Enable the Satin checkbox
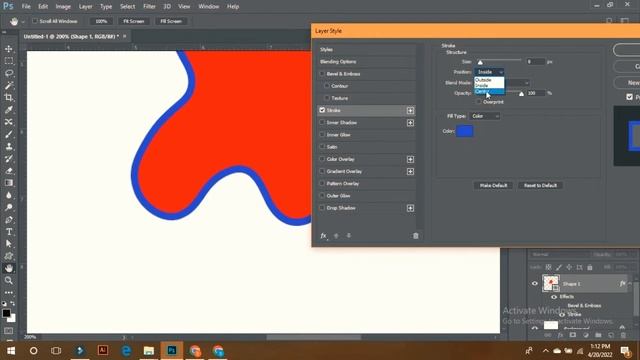The height and width of the screenshot is (360, 640). 322,147
